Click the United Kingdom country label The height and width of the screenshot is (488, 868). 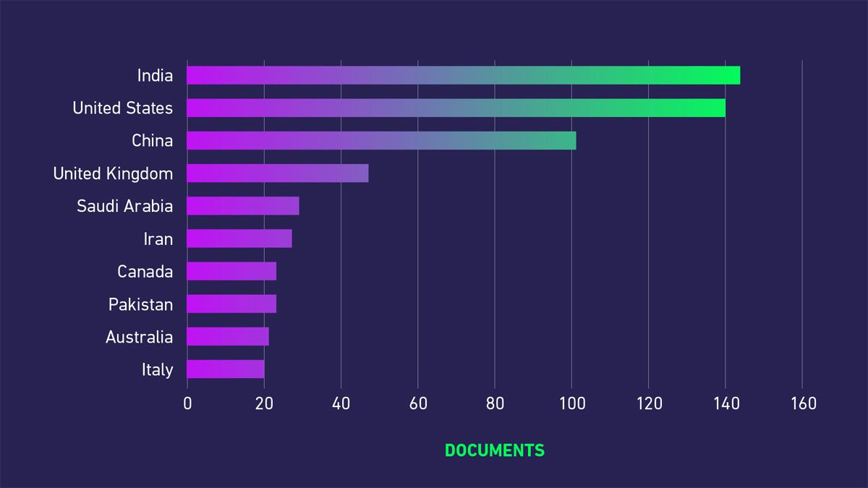[x=113, y=174]
